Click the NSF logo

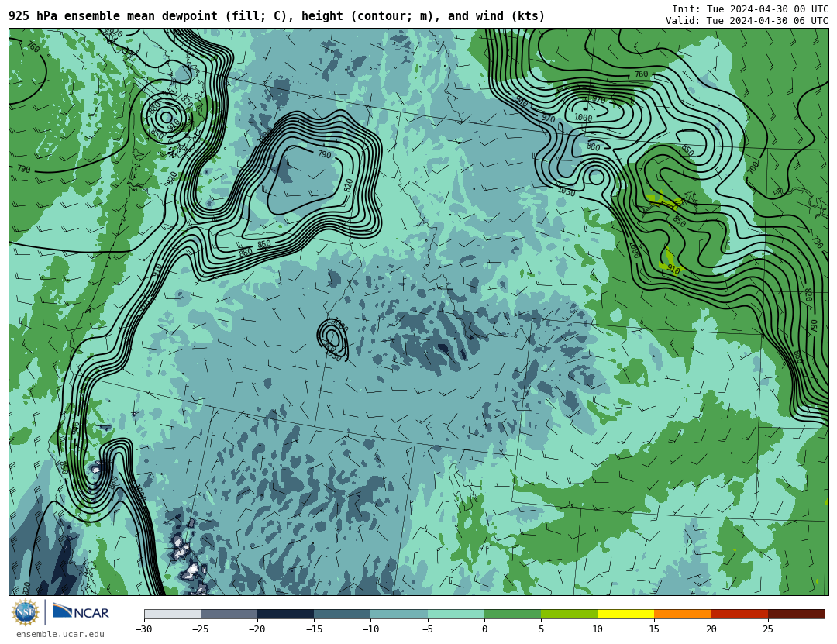pos(25,612)
